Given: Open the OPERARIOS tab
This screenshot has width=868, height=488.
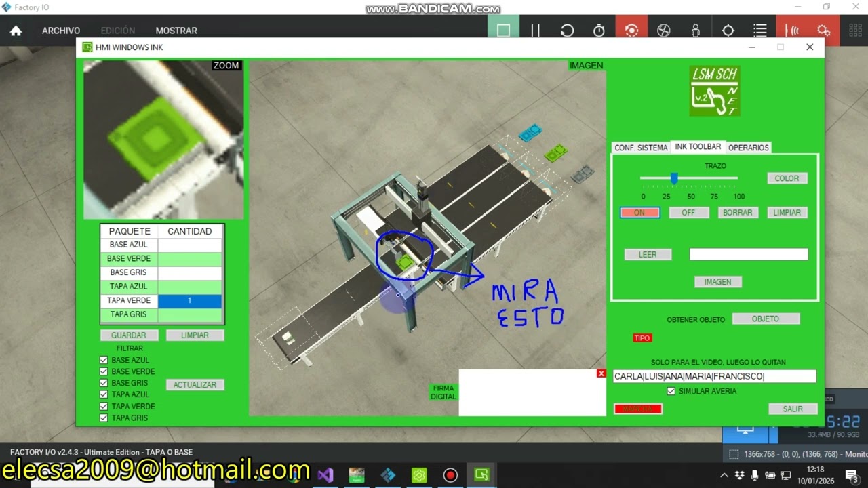Looking at the screenshot, I should pyautogui.click(x=749, y=148).
